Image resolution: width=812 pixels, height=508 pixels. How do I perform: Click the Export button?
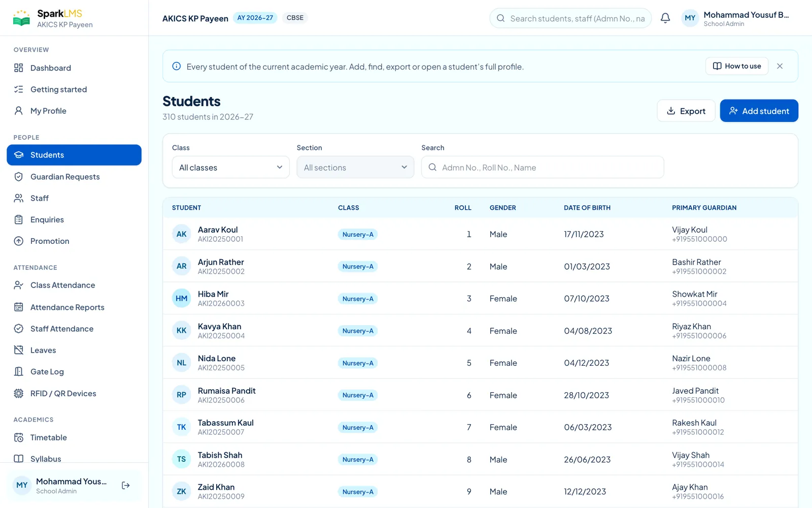click(x=686, y=111)
